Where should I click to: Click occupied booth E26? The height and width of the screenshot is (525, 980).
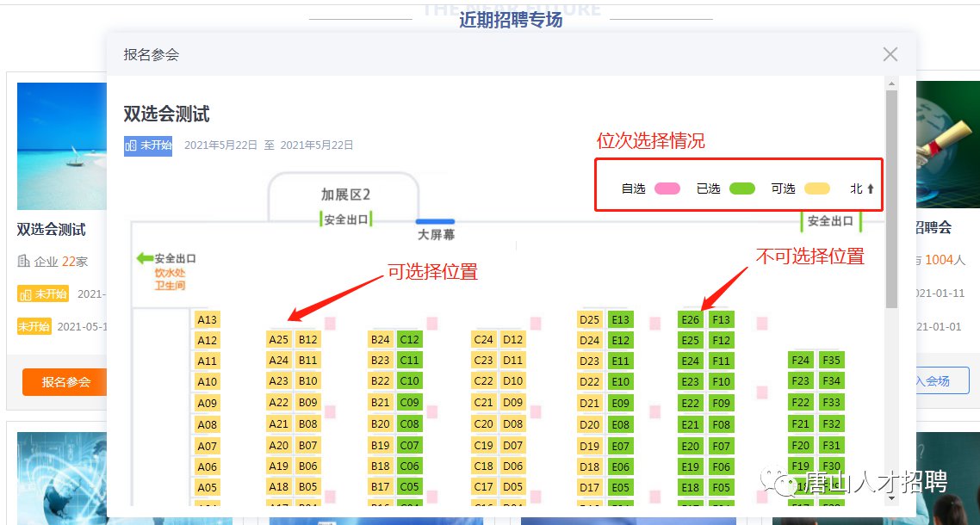pyautogui.click(x=691, y=319)
